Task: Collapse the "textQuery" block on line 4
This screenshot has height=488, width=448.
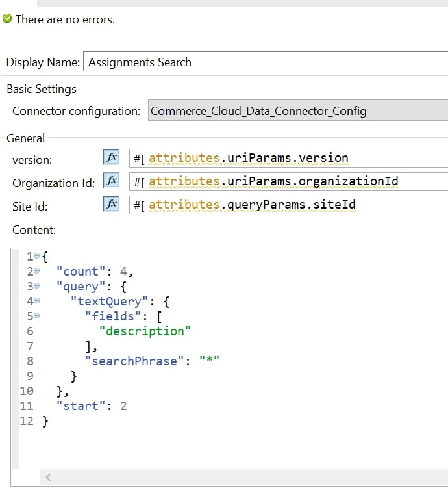Action: 37,302
